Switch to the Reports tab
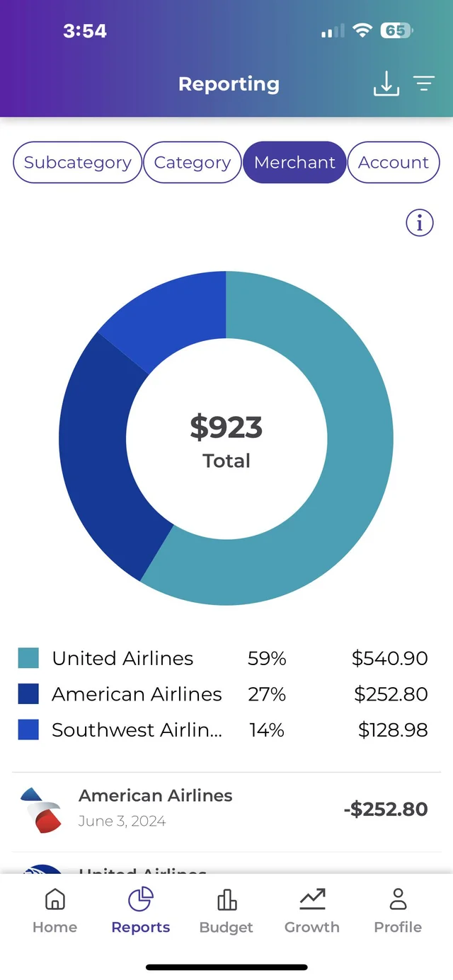This screenshot has width=453, height=980. pos(140,911)
